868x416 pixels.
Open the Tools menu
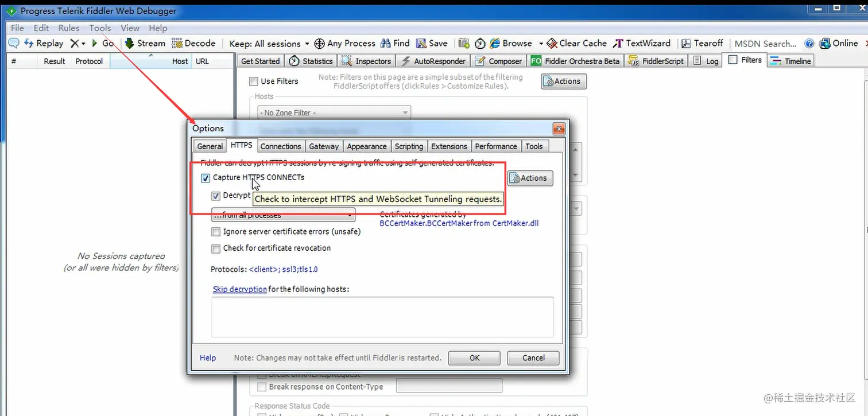point(100,28)
